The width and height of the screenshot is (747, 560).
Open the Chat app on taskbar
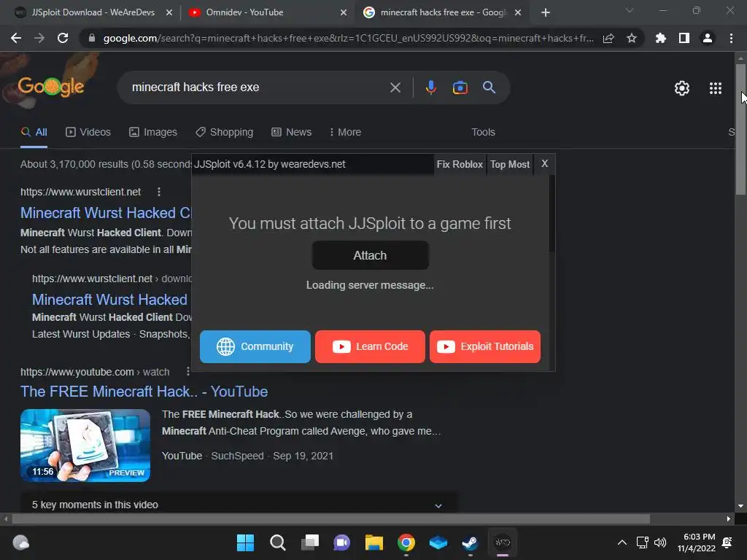(x=342, y=542)
